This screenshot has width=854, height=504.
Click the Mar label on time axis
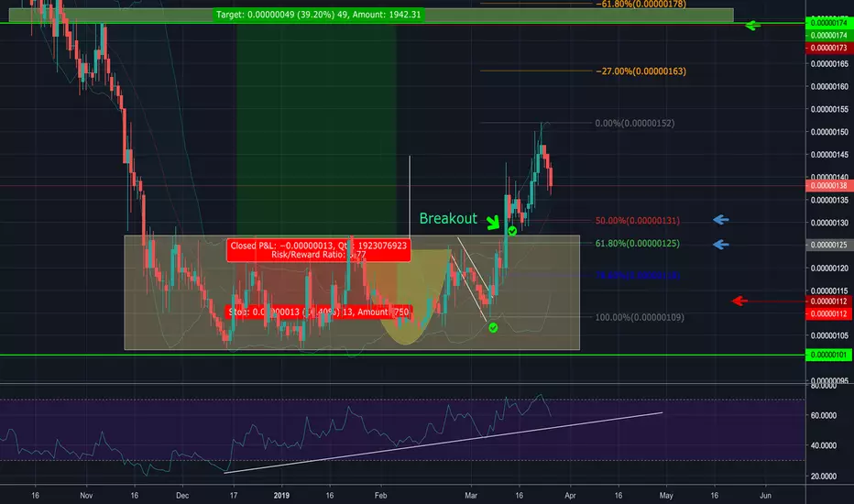point(471,495)
